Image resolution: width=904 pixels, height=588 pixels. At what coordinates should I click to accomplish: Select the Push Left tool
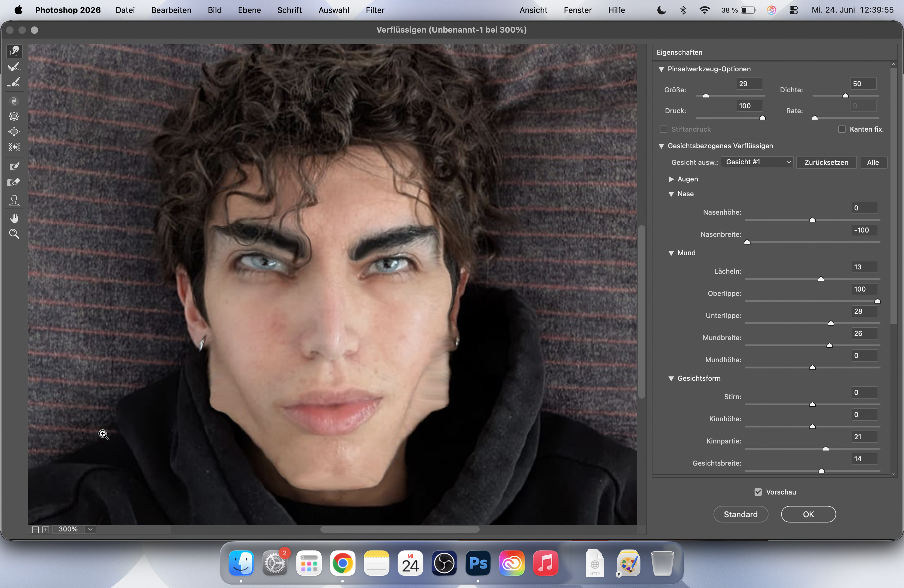[14, 147]
